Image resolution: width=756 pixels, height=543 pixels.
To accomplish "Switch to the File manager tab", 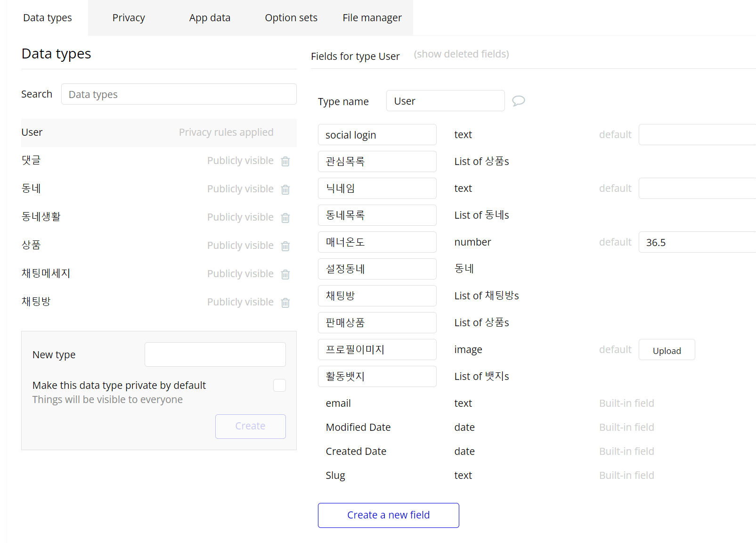I will click(x=372, y=18).
